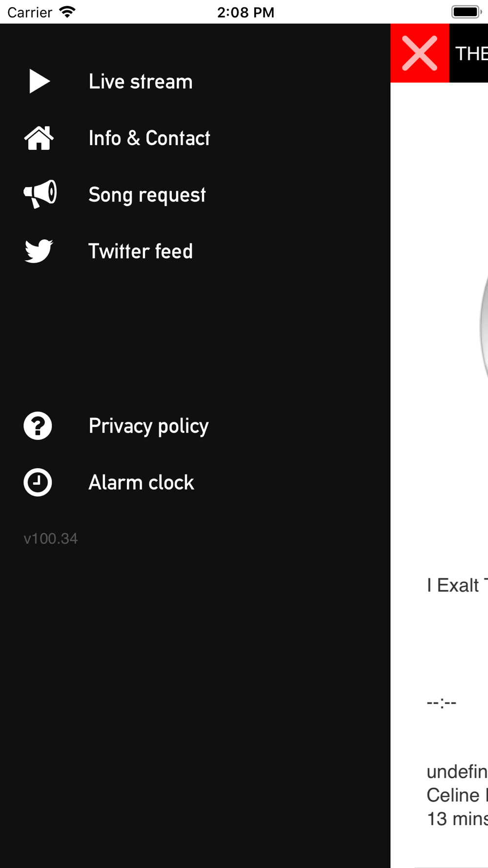488x868 pixels.
Task: Tap the --:-- playback time indicator
Action: (x=442, y=703)
